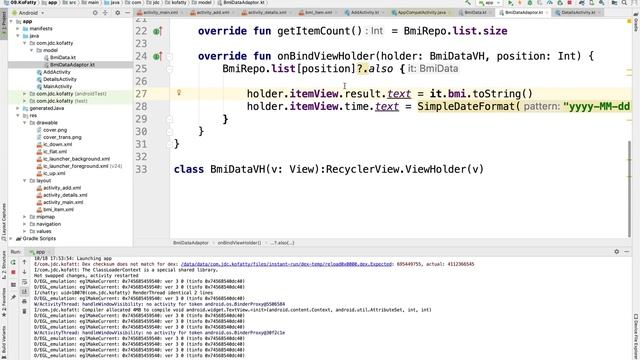Select MainActivity in project tree
Screen dimensions: 640x360
coord(58,87)
